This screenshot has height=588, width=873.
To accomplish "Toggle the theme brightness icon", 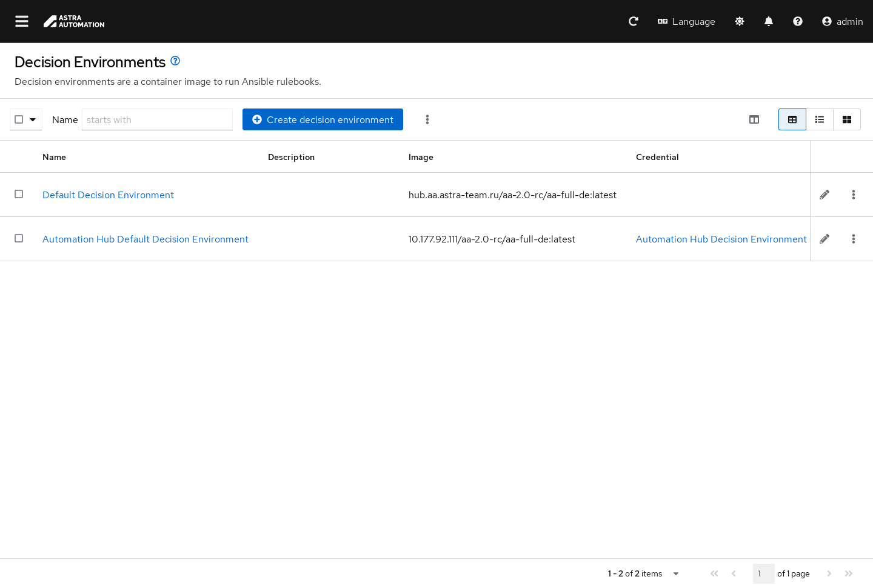I will coord(740,21).
